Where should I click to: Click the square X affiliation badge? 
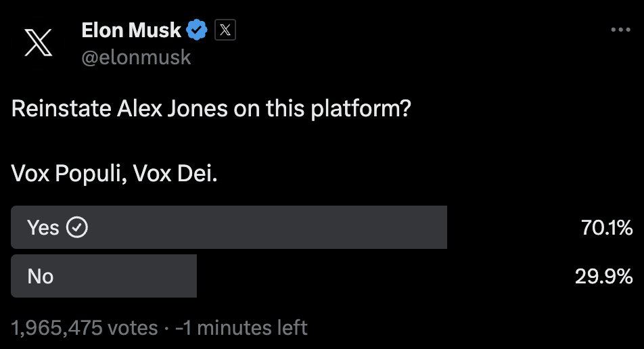click(x=225, y=30)
